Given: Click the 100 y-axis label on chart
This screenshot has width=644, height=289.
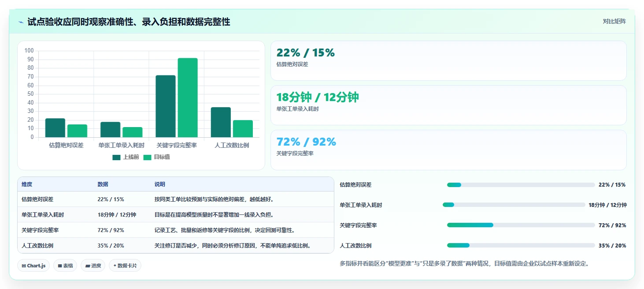Looking at the screenshot, I should [29, 51].
